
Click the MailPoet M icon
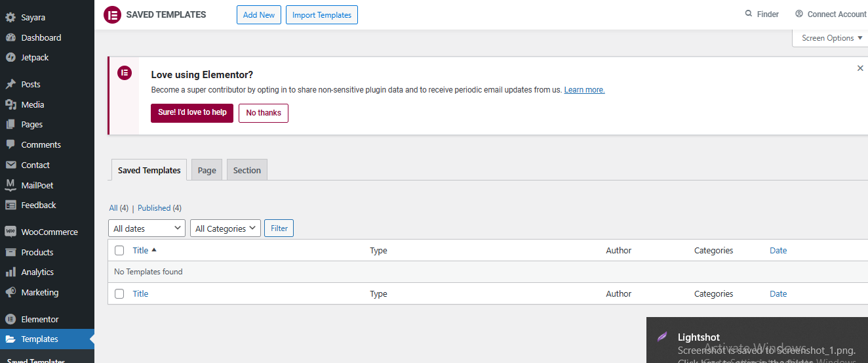(x=10, y=185)
